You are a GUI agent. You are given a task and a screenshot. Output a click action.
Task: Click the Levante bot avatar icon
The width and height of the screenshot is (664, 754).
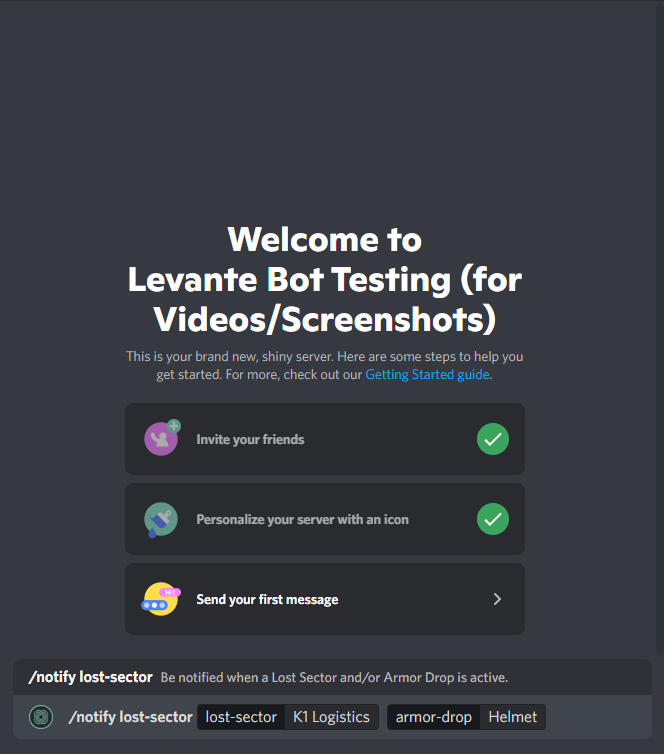tap(41, 717)
